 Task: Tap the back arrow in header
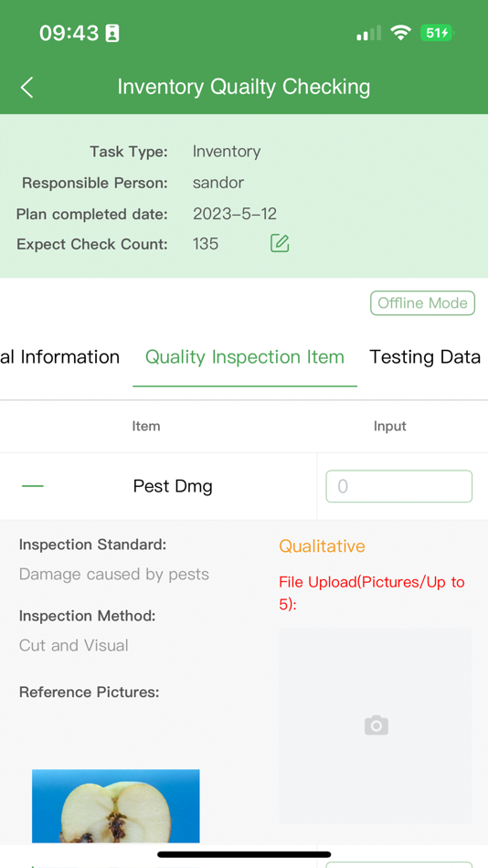coord(27,88)
